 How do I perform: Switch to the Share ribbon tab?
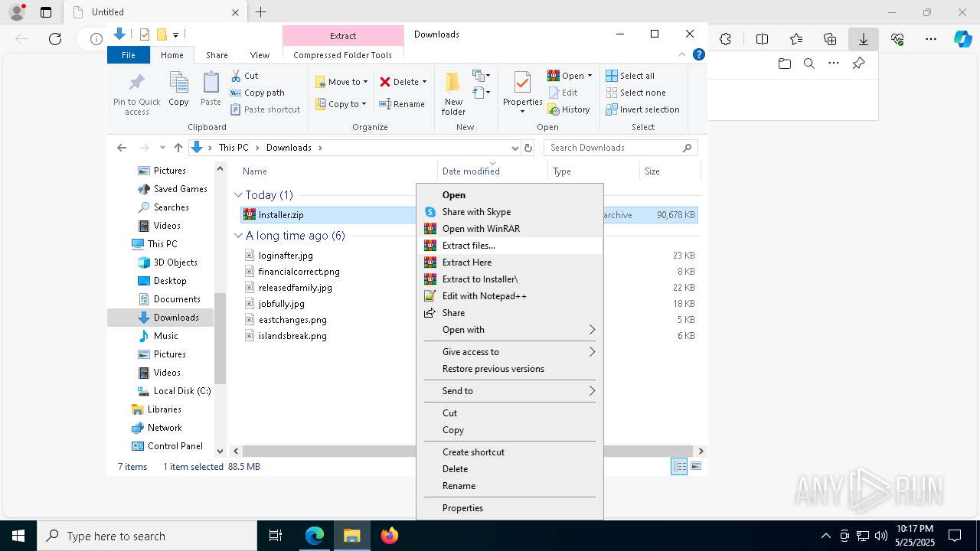click(x=217, y=55)
